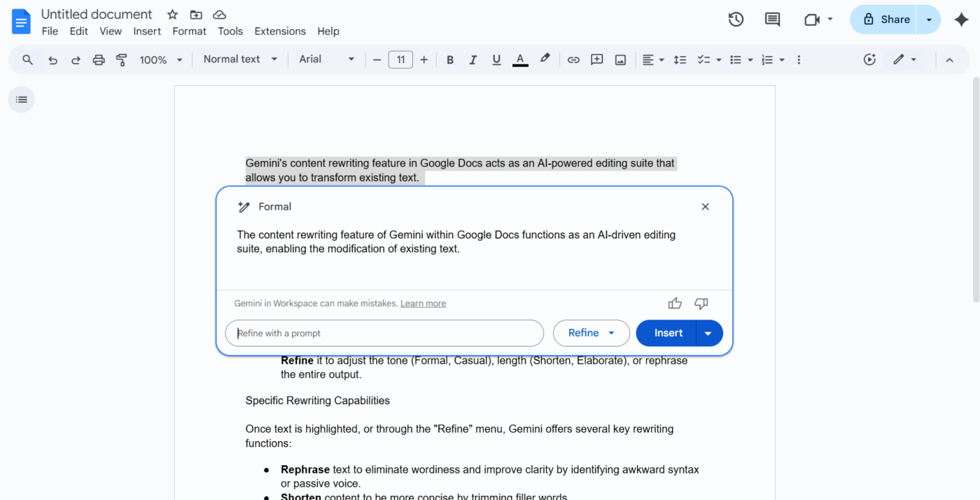Click the Gemini sparkle icon
This screenshot has width=980, height=500.
[x=961, y=20]
